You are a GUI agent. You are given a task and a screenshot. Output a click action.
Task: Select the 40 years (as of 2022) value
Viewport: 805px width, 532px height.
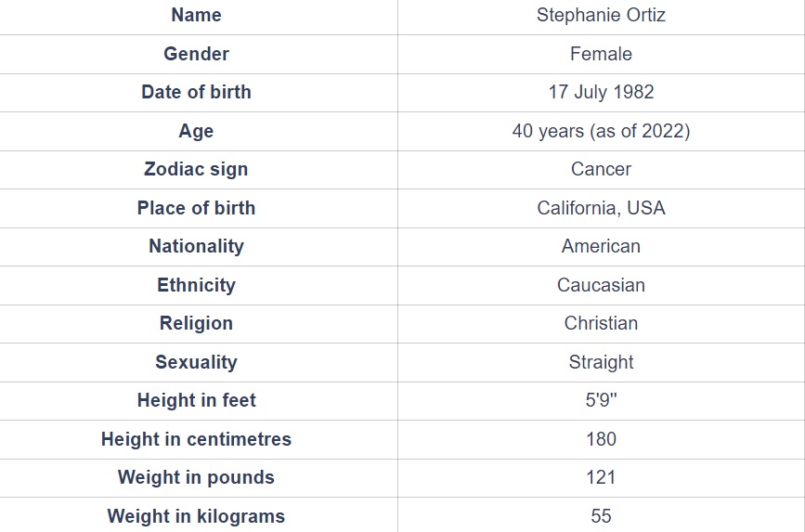601,131
